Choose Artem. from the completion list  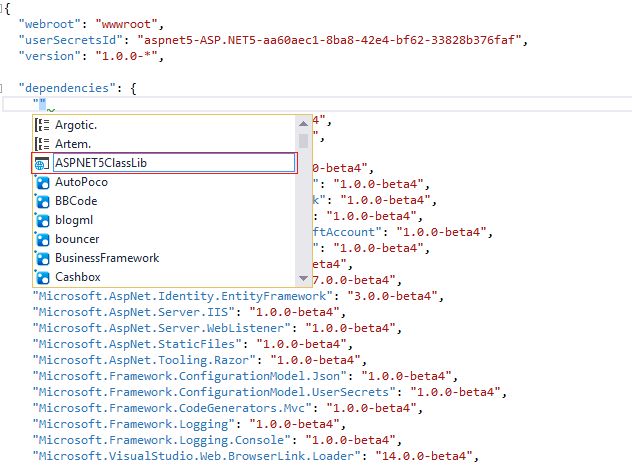[164, 144]
